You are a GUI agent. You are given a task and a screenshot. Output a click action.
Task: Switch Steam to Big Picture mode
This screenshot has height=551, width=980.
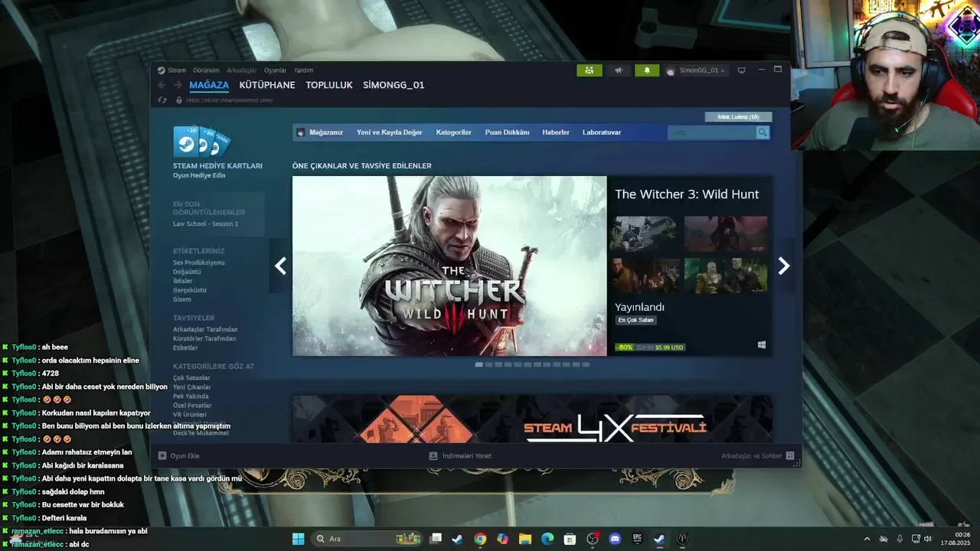point(741,70)
